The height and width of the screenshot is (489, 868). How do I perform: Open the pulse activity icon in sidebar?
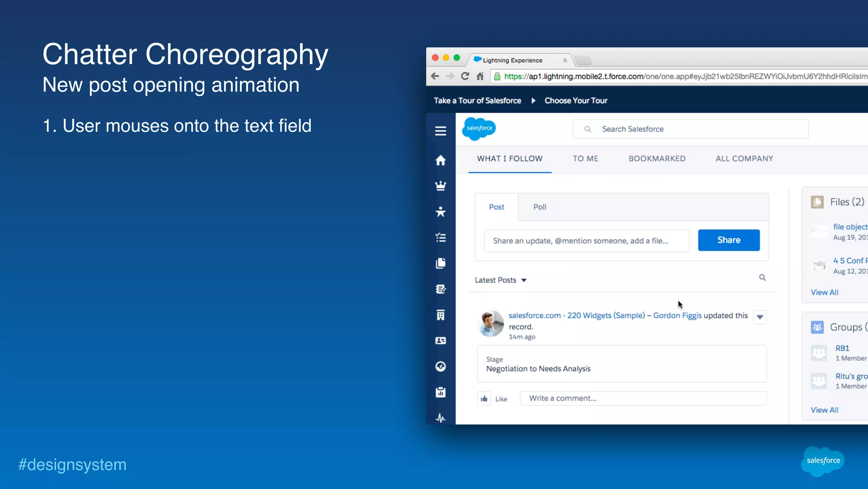(x=440, y=418)
